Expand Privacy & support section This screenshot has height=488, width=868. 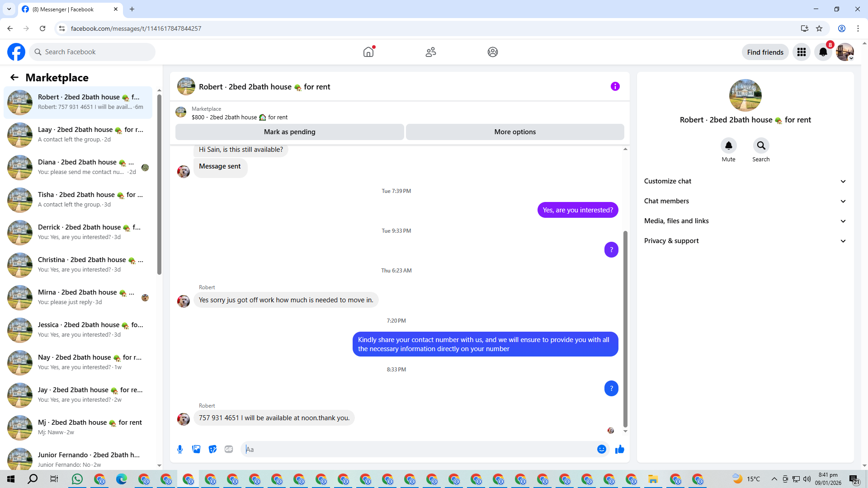[745, 241]
